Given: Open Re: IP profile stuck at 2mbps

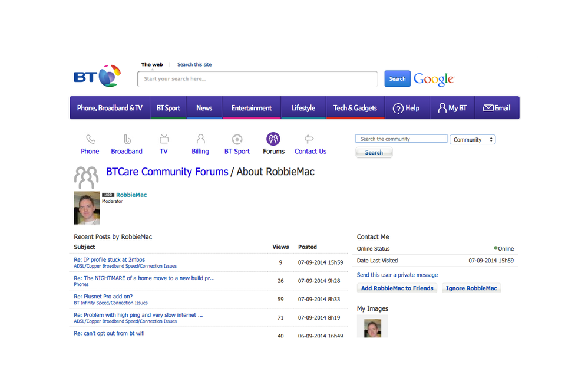Looking at the screenshot, I should click(x=109, y=259).
